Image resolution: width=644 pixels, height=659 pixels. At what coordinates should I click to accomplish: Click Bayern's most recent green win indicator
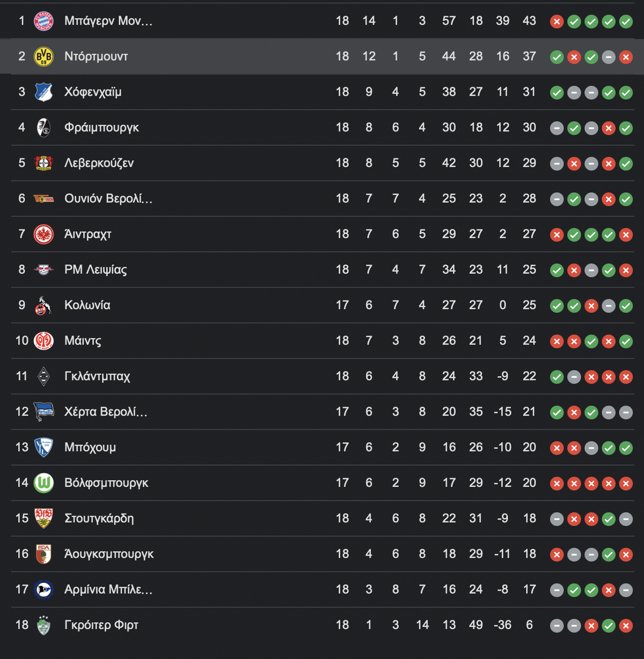pyautogui.click(x=626, y=21)
